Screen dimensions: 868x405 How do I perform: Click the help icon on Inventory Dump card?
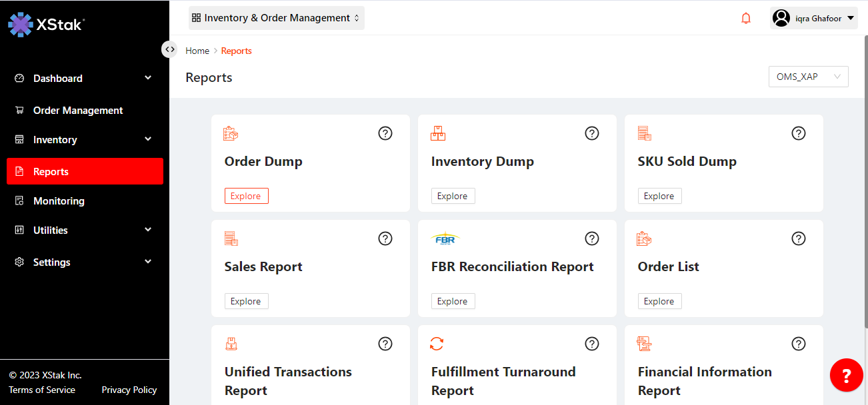[x=592, y=133]
